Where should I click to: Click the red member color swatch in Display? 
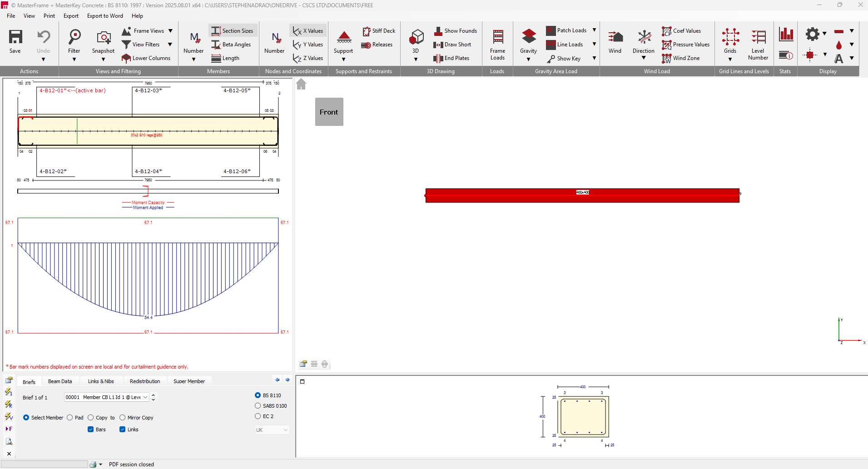(839, 31)
